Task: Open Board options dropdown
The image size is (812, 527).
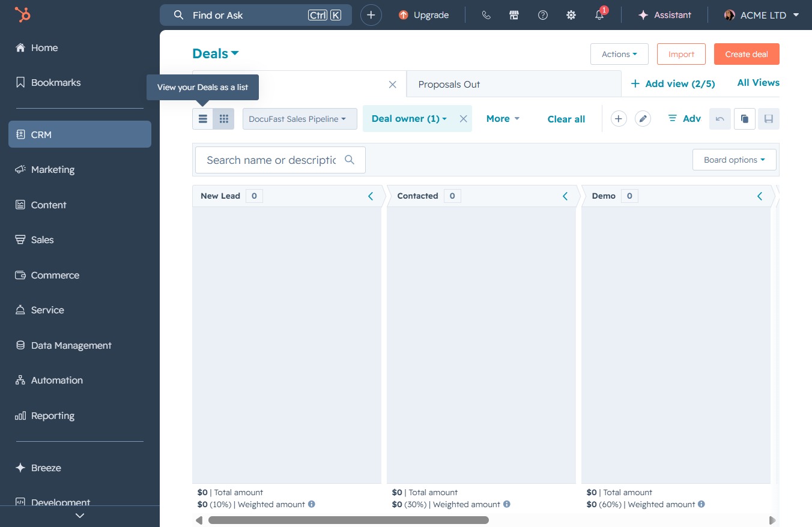Action: pyautogui.click(x=735, y=160)
